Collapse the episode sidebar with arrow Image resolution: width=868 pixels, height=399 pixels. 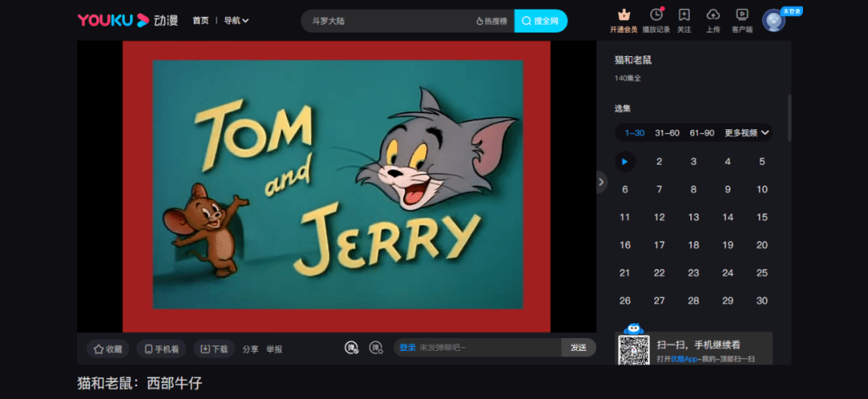(602, 182)
